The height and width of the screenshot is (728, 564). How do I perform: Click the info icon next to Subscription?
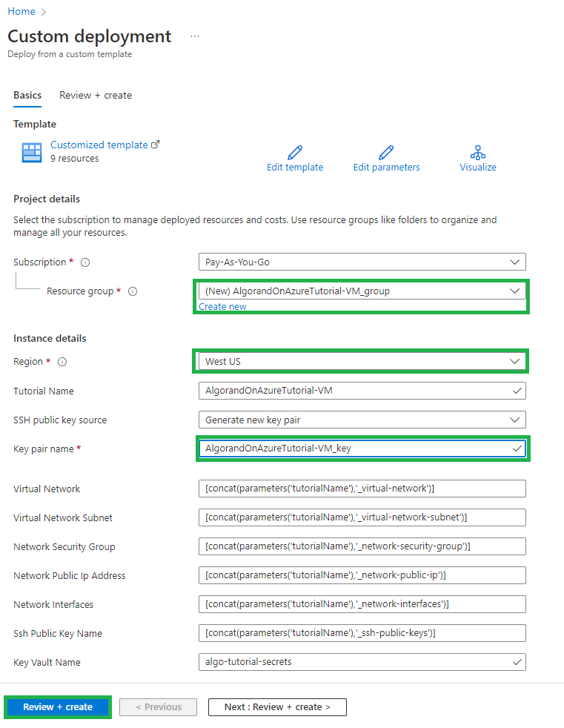point(84,262)
